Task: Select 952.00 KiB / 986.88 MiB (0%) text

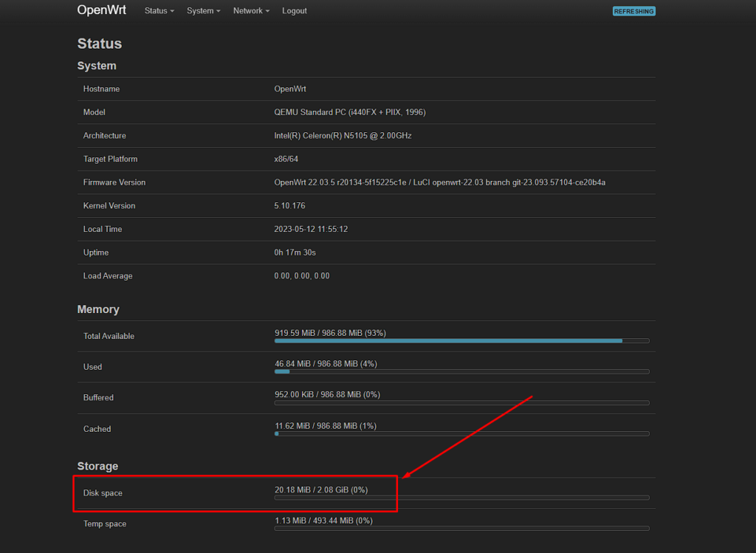Action: tap(327, 395)
